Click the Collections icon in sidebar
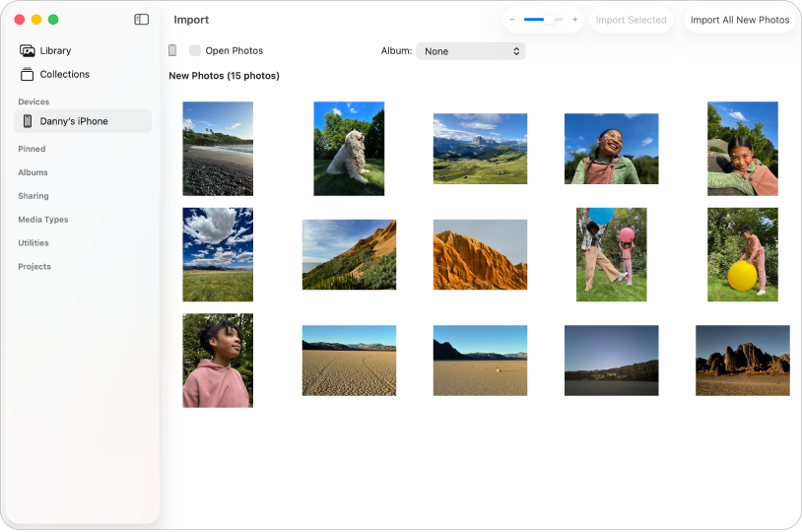This screenshot has height=532, width=802. [x=28, y=74]
